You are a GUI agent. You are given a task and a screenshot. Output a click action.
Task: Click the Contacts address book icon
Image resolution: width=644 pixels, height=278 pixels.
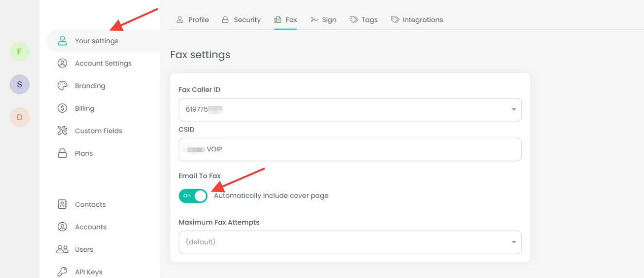62,204
